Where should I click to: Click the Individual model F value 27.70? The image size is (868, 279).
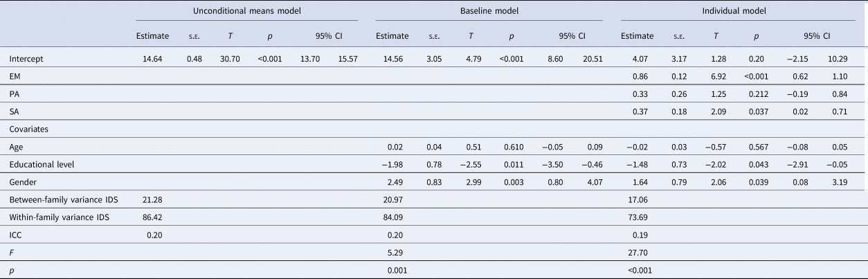631,253
